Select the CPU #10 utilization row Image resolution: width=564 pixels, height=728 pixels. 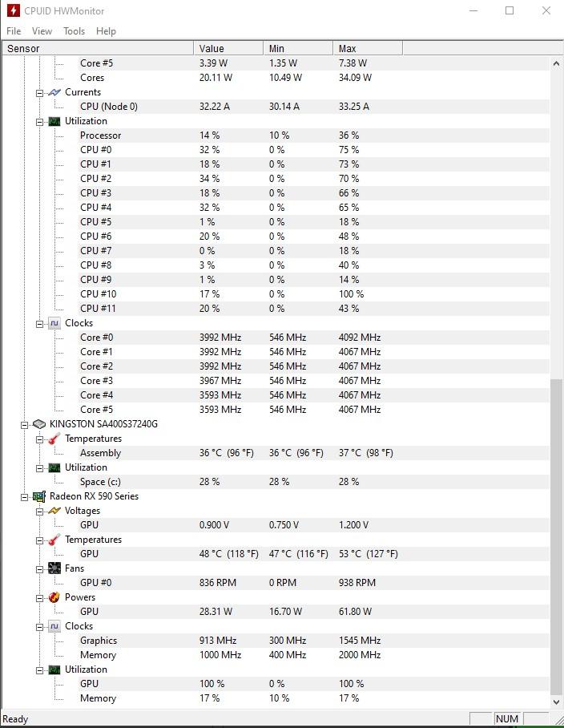276,294
